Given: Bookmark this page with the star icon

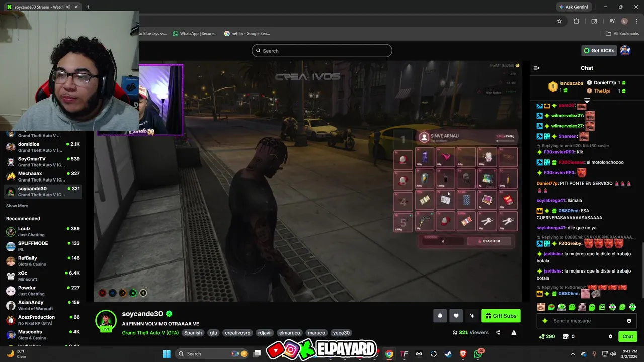Looking at the screenshot, I should [559, 21].
